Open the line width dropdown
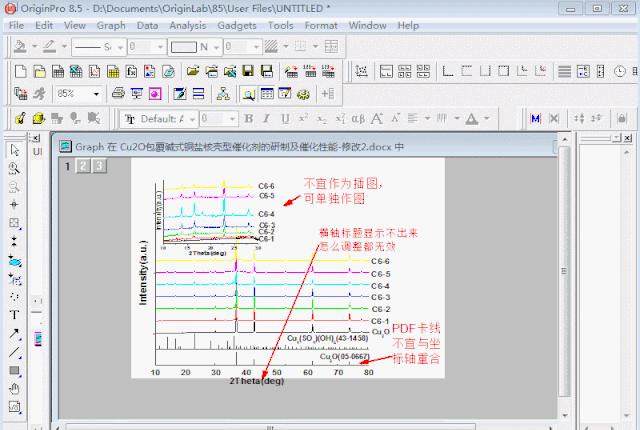640x430 pixels. pyautogui.click(x=146, y=47)
